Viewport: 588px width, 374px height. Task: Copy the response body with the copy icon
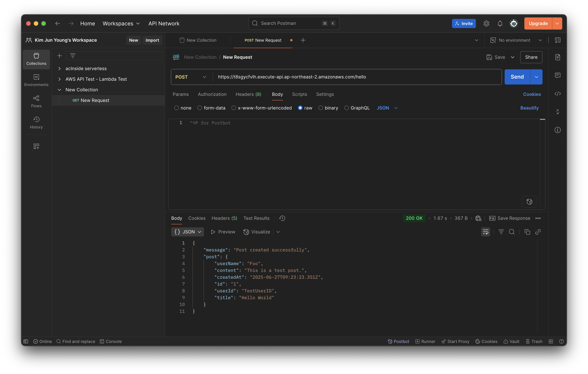(527, 232)
